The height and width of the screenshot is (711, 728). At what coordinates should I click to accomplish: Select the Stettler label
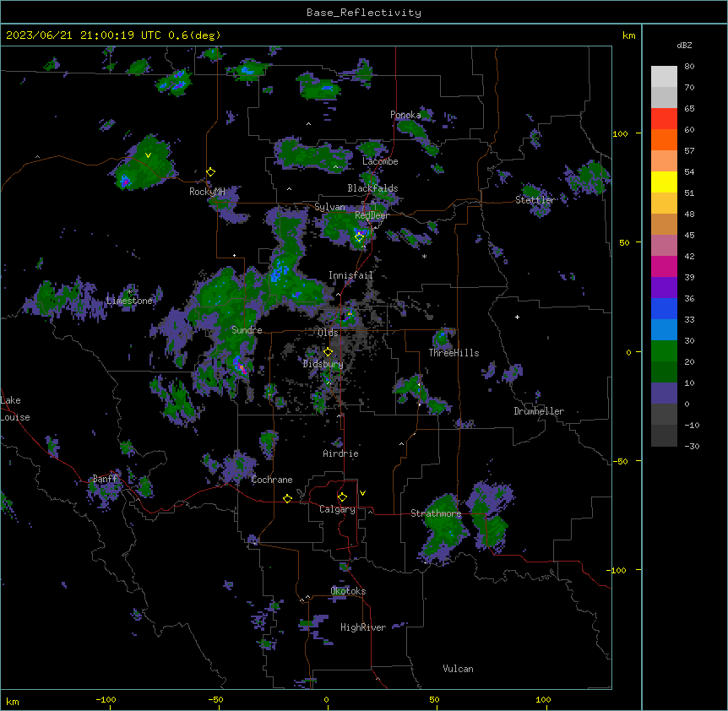(535, 200)
